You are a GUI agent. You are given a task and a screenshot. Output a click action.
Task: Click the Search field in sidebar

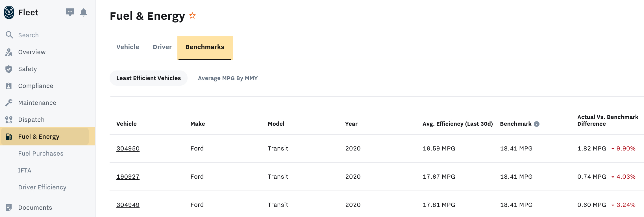coord(28,35)
